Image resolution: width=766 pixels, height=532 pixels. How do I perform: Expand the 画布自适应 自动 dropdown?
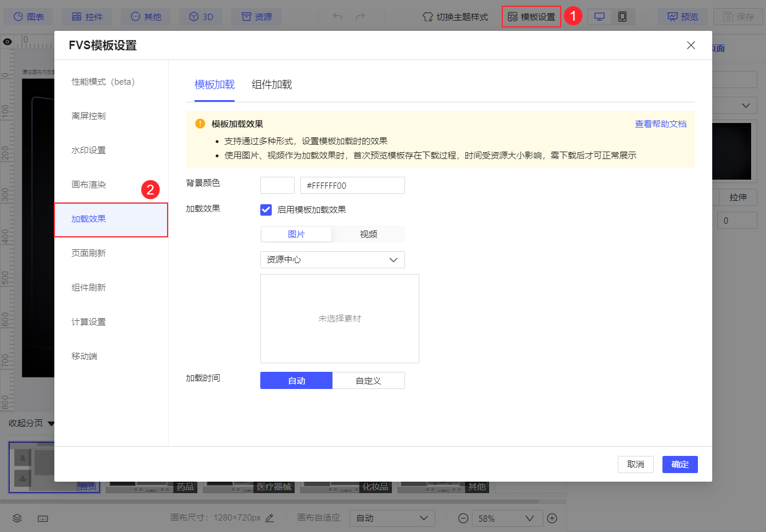pos(392,518)
